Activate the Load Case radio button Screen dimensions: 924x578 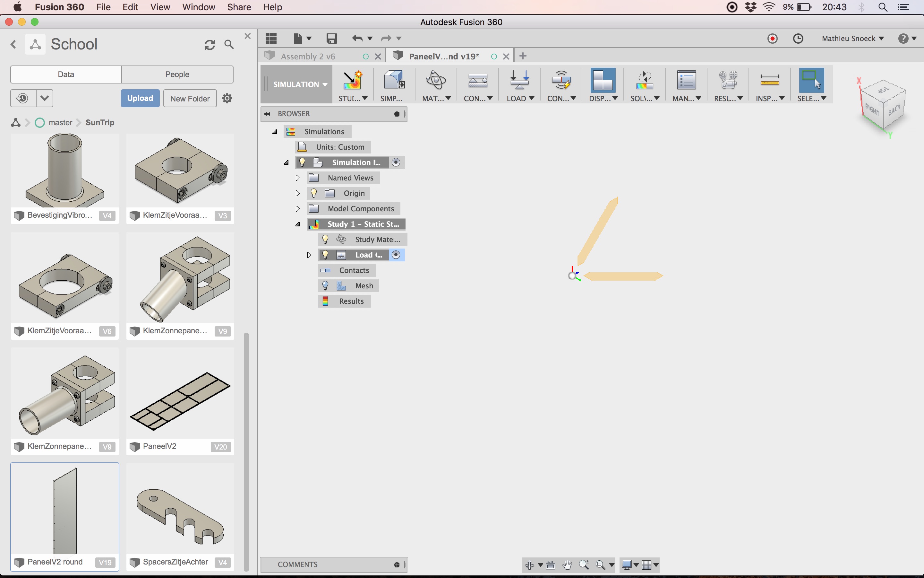396,255
